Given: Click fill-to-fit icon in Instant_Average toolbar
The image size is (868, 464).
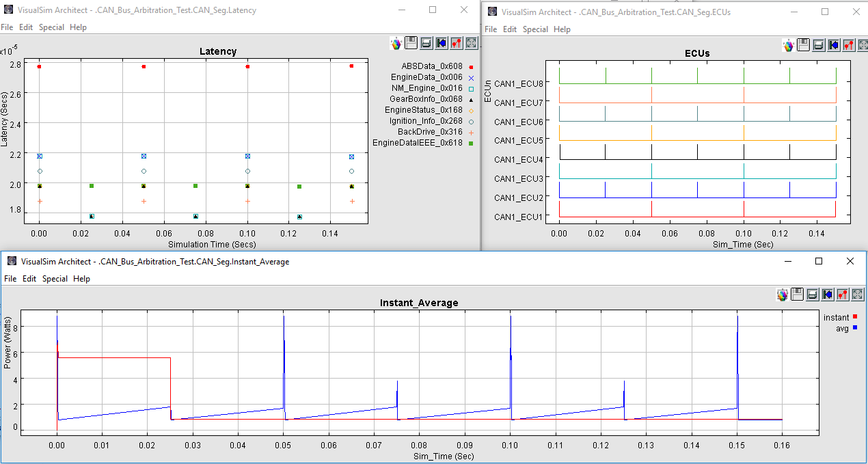Looking at the screenshot, I should [x=858, y=295].
